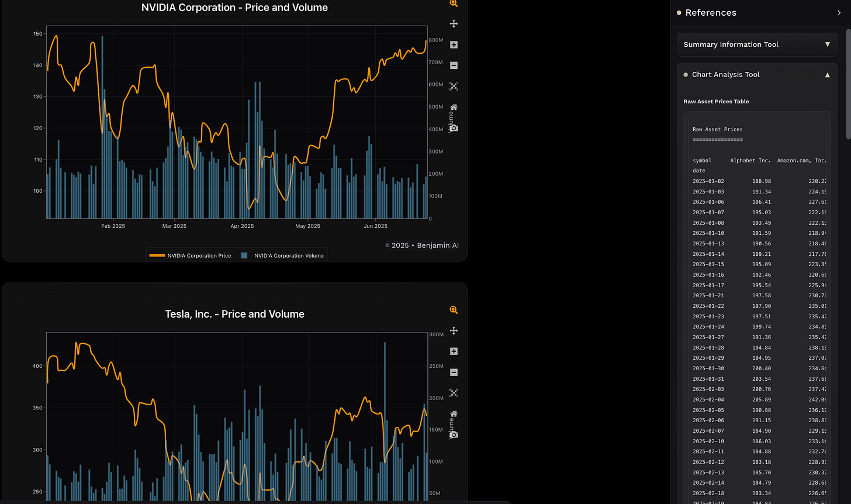
Task: Click the 2025-01-31 row date
Action: [708, 379]
